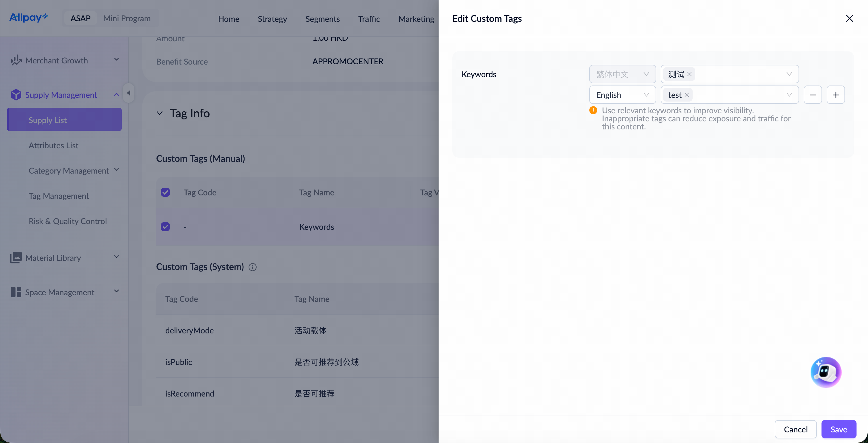Collapse the Tag Info section
Viewport: 868px width, 443px height.
click(x=160, y=113)
